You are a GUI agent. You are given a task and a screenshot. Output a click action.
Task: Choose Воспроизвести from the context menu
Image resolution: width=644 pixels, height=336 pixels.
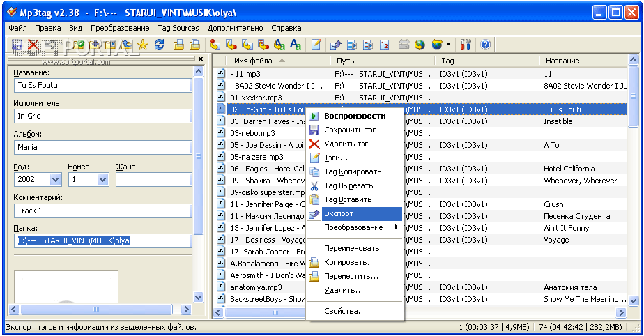click(355, 116)
